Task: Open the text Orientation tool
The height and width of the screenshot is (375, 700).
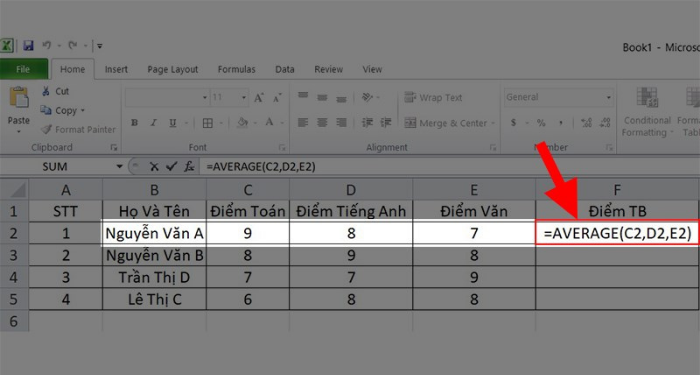Action: click(367, 97)
